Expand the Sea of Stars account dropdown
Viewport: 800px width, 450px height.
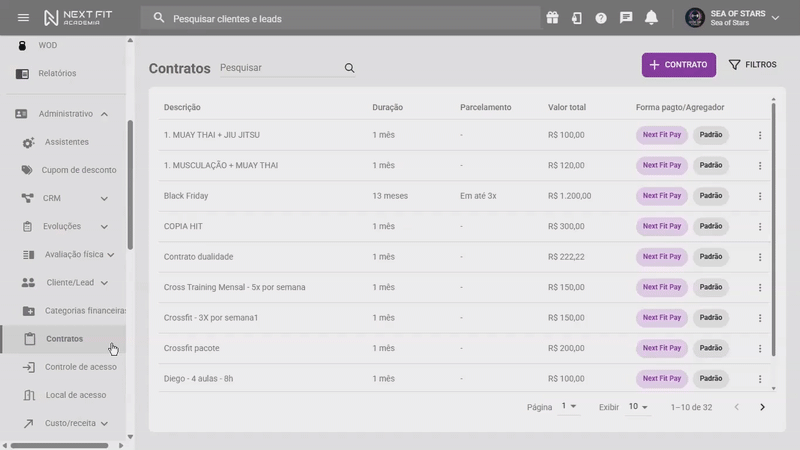[776, 18]
